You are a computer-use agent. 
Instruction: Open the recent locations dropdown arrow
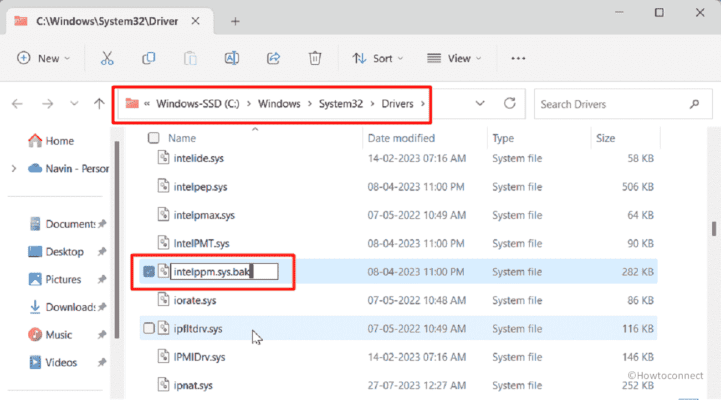[x=74, y=104]
